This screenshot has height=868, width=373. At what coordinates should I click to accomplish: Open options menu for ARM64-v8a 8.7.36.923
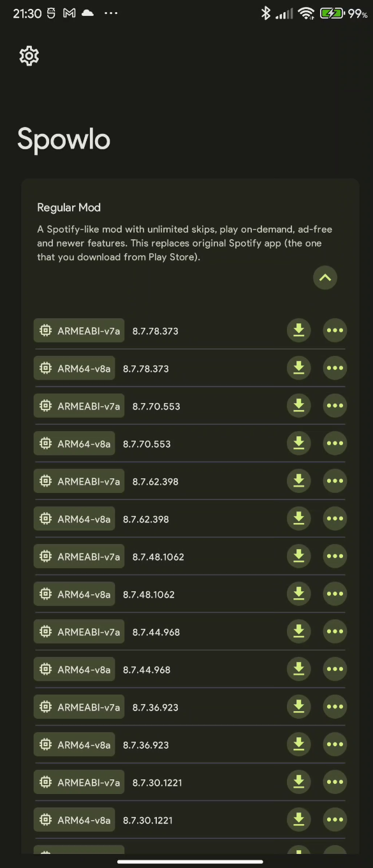click(x=335, y=744)
